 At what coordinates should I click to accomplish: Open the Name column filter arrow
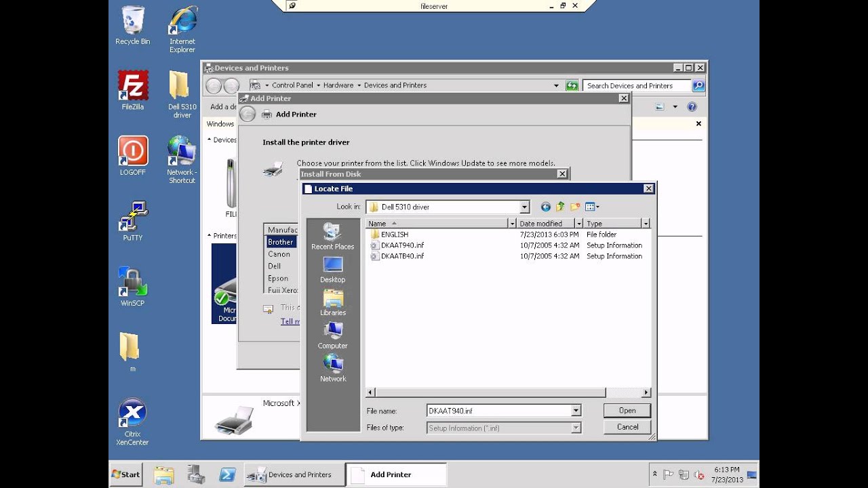point(512,223)
